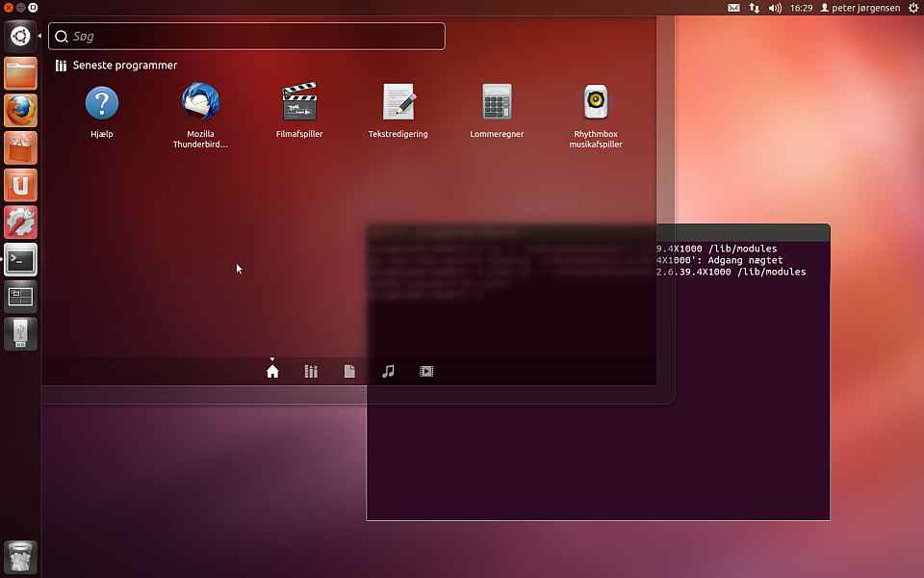Open Ubuntu Software Center in launcher
This screenshot has height=578, width=924.
pyautogui.click(x=21, y=147)
